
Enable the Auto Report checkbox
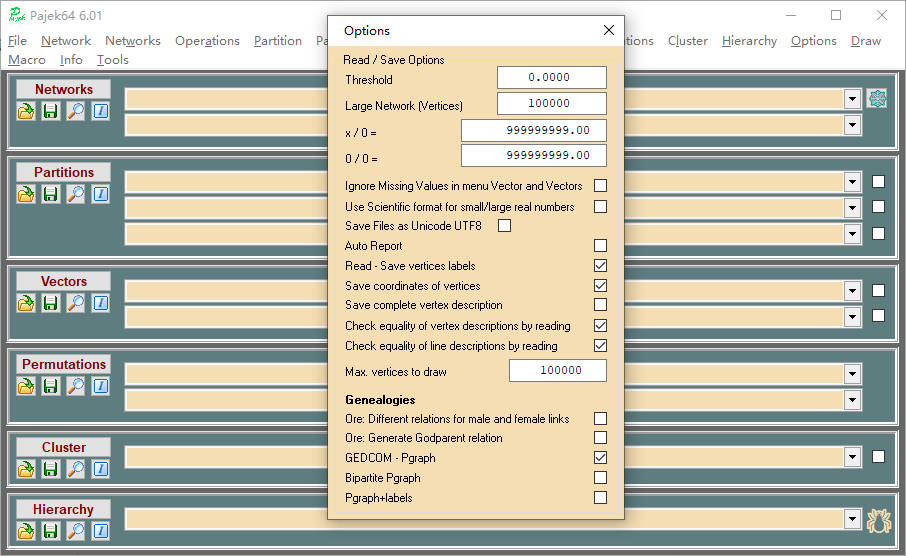tap(600, 246)
